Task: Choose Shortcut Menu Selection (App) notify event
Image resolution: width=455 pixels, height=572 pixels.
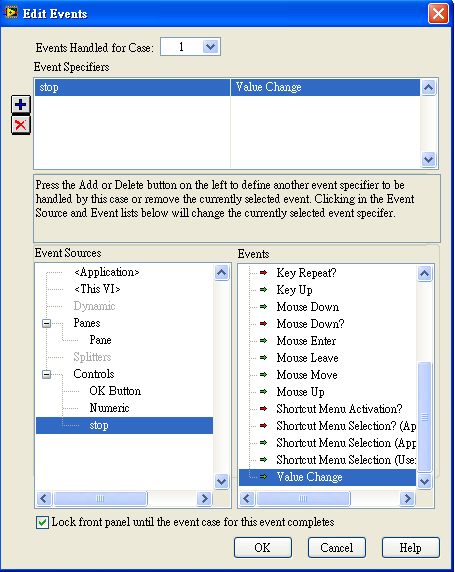Action: (346, 443)
